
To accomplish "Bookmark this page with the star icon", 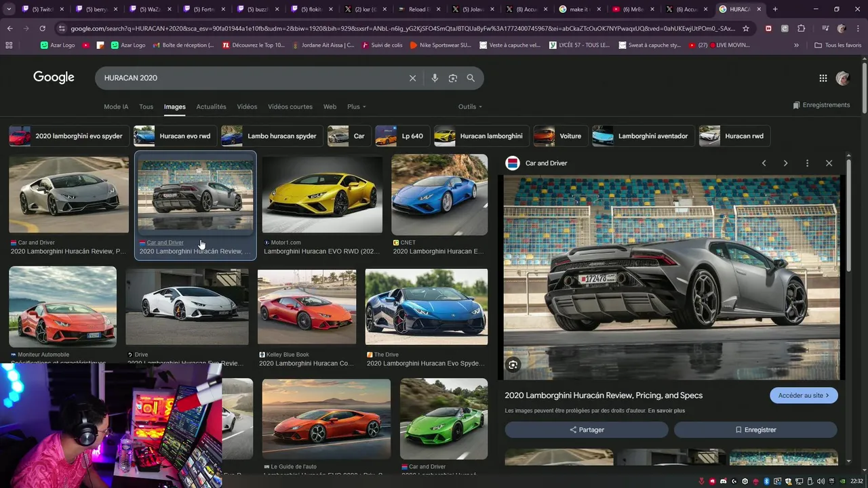I will tap(746, 28).
